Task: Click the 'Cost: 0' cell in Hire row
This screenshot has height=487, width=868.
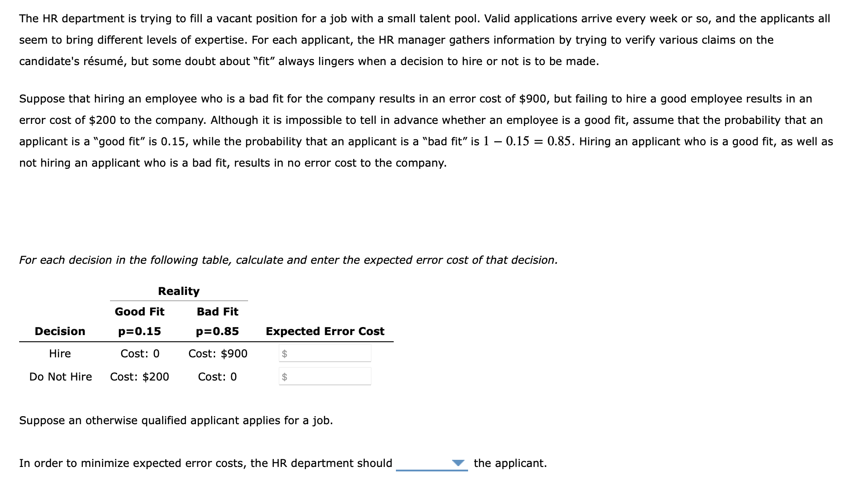Action: pyautogui.click(x=140, y=353)
